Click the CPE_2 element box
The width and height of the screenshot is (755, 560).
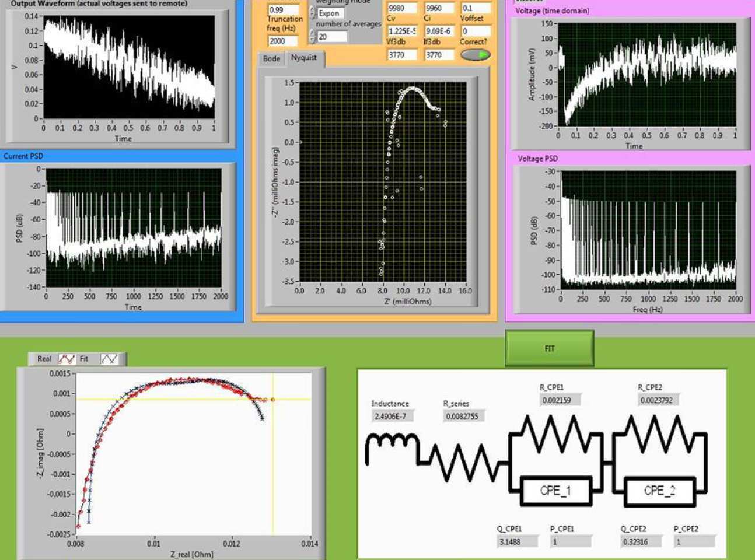click(x=659, y=491)
